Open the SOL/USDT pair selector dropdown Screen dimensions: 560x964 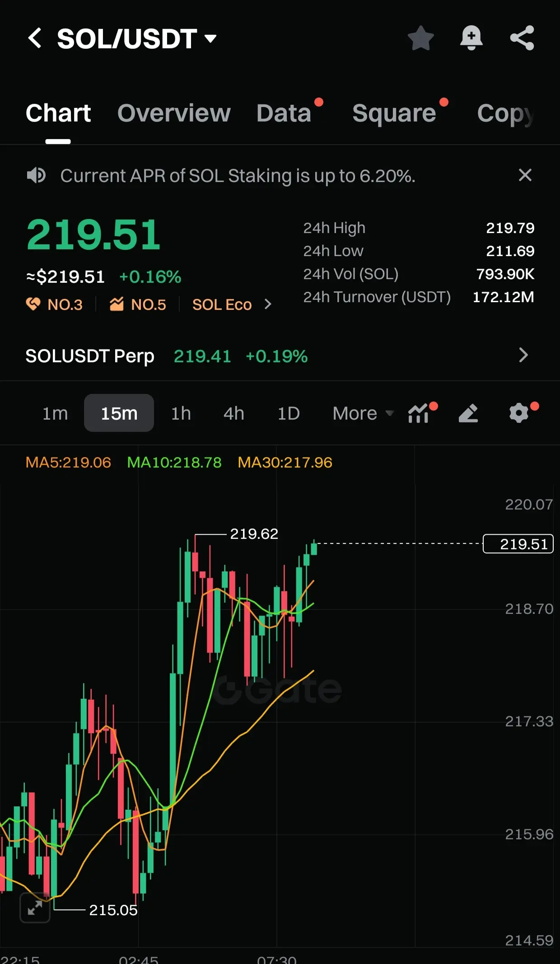(137, 38)
